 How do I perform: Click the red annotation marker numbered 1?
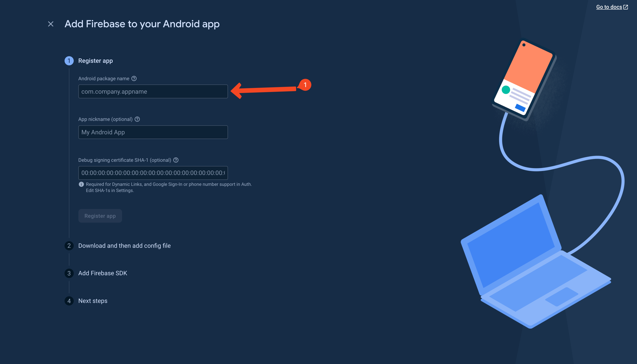point(305,85)
